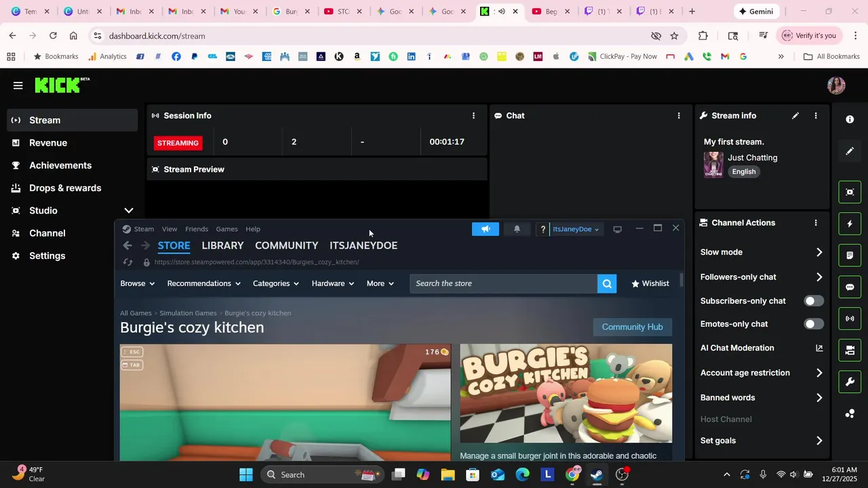
Task: Open Steam Categories dropdown
Action: (275, 283)
